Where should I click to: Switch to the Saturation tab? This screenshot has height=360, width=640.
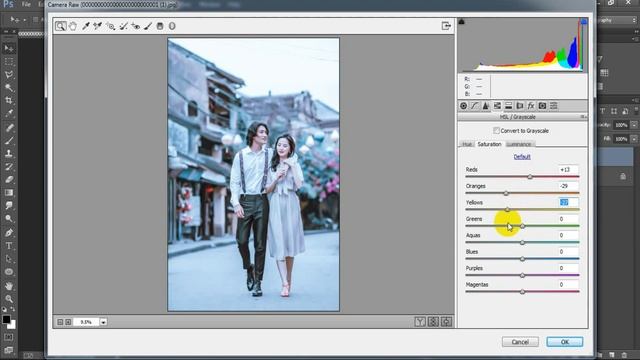(489, 144)
